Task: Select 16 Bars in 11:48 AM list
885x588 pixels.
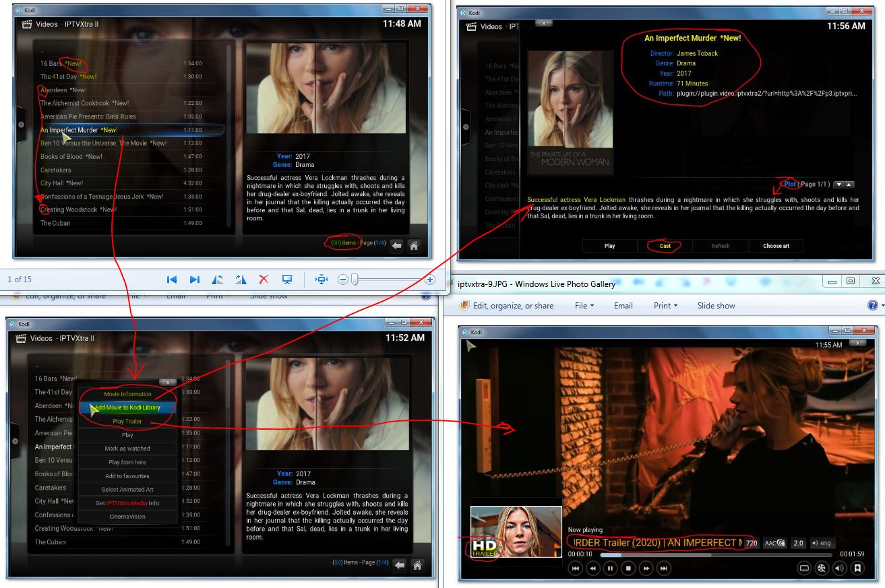Action: 132,63
